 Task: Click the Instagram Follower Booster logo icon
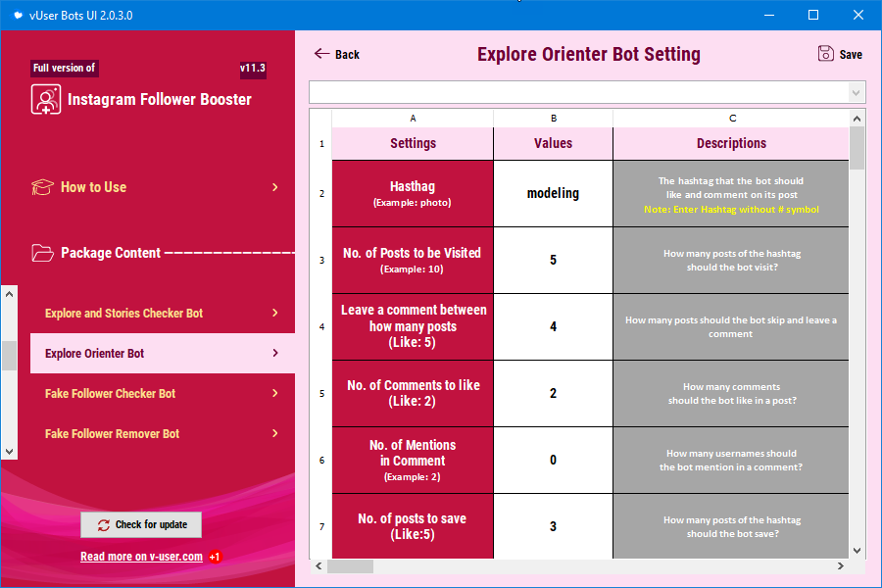click(x=46, y=100)
